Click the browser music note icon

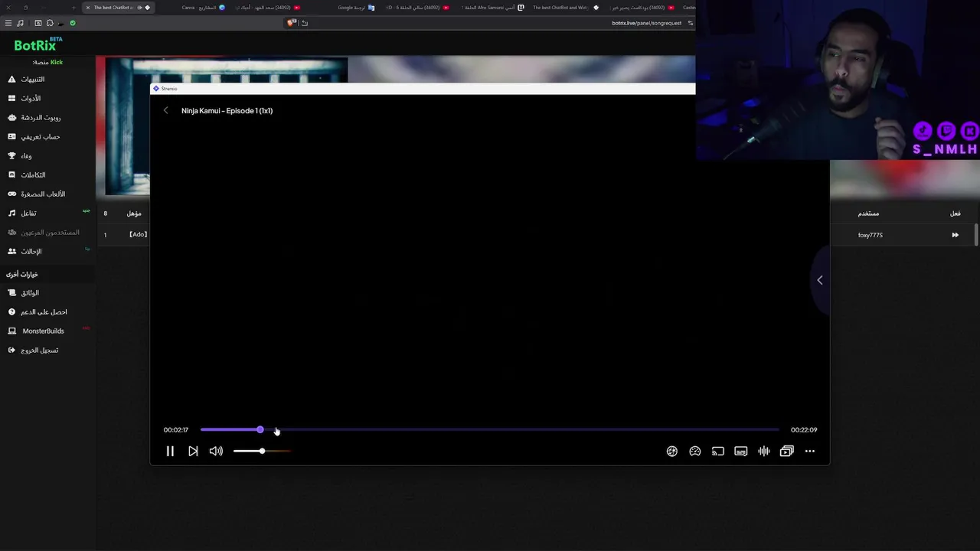[21, 23]
